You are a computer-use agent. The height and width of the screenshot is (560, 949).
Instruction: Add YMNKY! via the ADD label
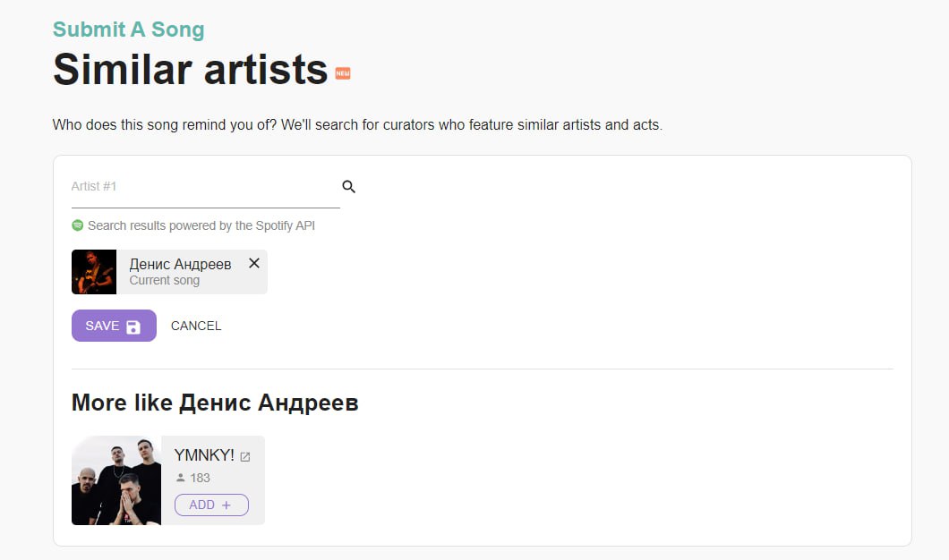click(x=201, y=505)
